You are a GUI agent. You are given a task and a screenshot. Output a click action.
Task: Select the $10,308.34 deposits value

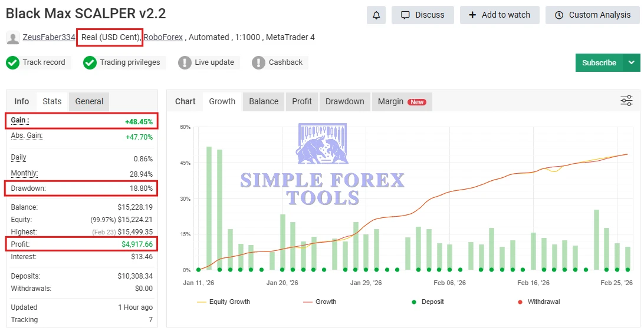[x=135, y=276]
